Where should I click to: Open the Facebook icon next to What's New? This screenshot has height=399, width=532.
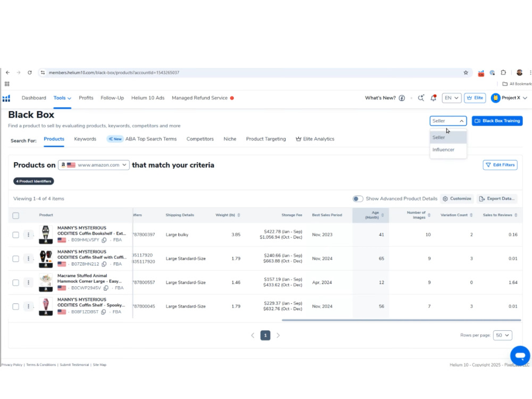402,98
